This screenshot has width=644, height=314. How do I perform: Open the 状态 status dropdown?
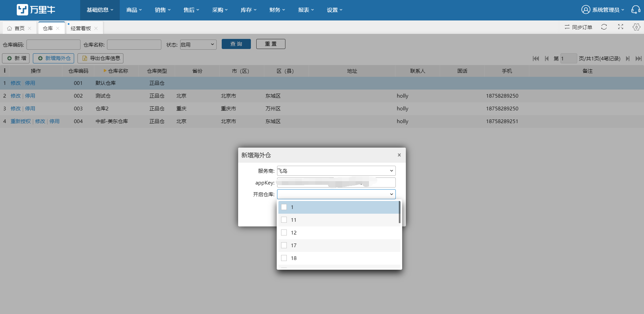[198, 44]
